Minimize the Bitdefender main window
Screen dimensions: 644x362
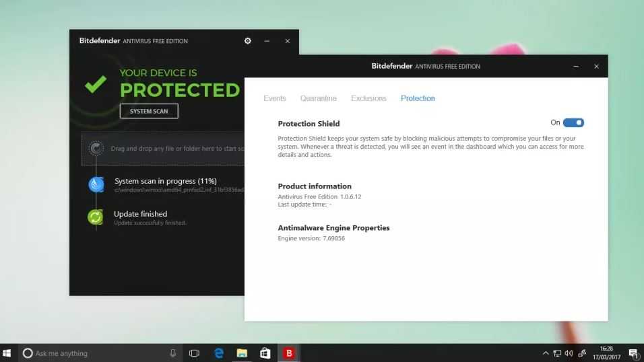(x=267, y=41)
